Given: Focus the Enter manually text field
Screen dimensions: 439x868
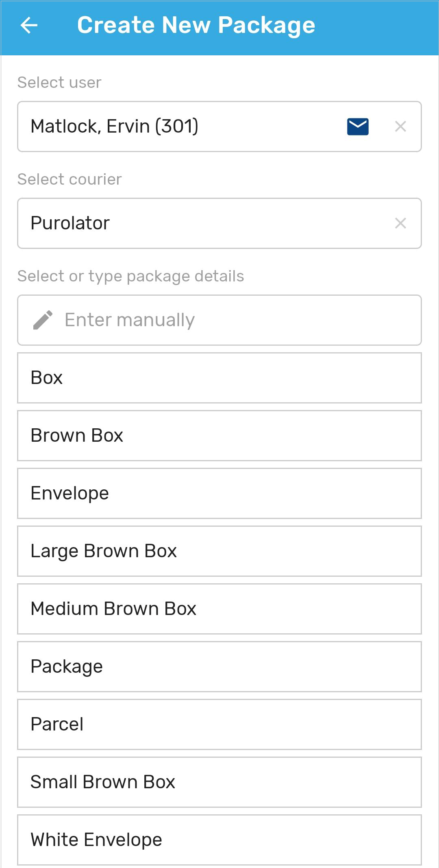Looking at the screenshot, I should click(219, 320).
